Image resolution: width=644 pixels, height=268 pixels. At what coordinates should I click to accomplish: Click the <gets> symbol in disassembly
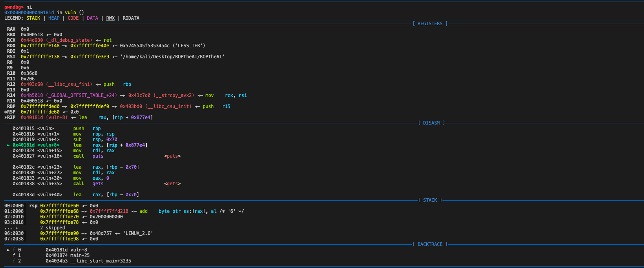coord(172,184)
